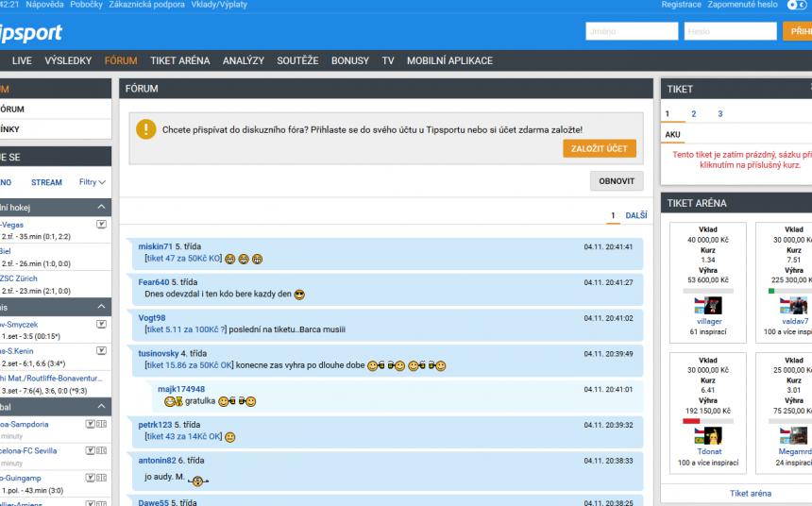Open the SOUTĚŽE menu item
Screen dimensions: 812x506
pos(297,60)
